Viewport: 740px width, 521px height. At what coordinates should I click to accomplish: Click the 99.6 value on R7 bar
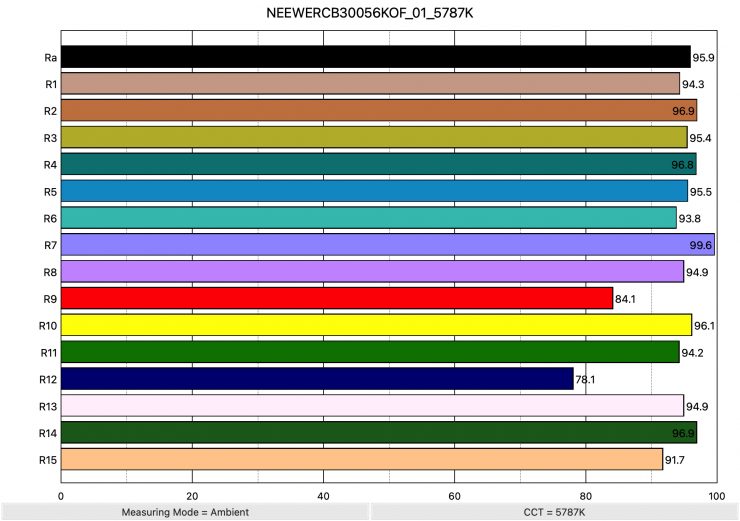701,245
